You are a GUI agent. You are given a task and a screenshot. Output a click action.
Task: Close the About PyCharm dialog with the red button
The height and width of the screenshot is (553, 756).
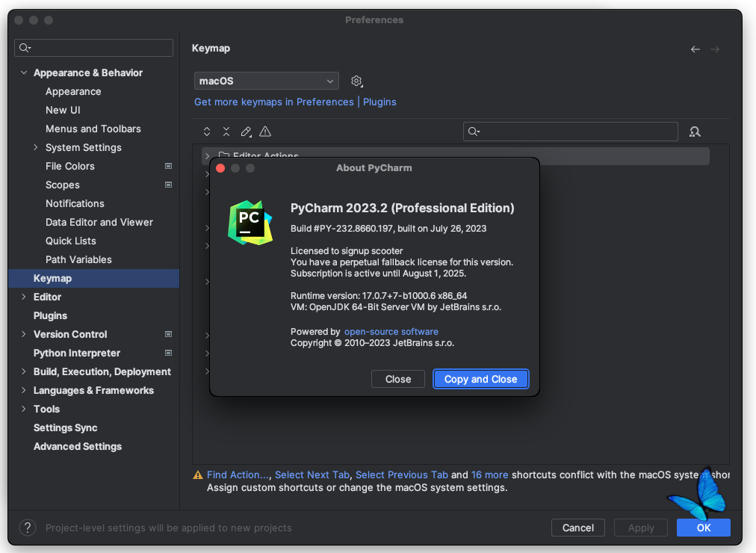point(220,168)
